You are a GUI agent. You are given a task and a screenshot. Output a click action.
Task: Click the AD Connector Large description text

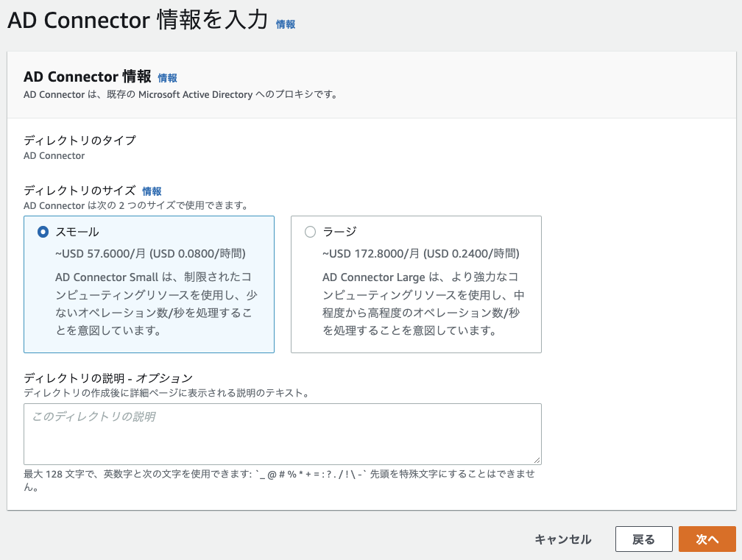coord(423,304)
